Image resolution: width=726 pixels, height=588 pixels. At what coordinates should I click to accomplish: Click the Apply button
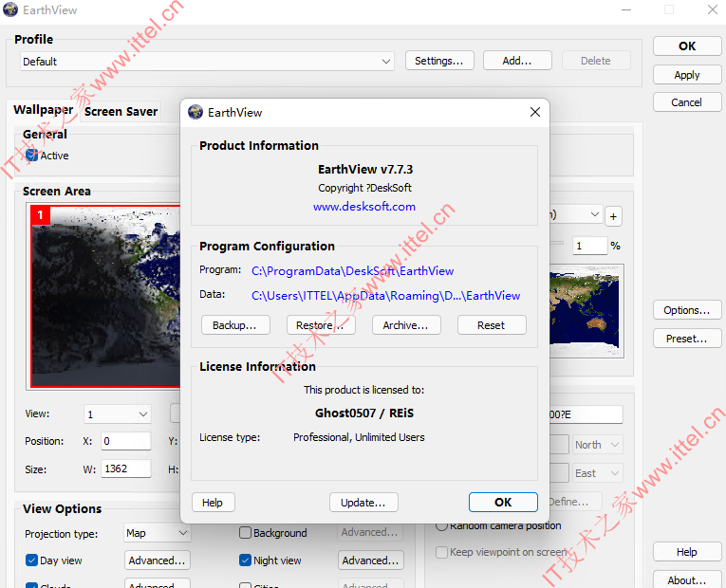(x=687, y=75)
